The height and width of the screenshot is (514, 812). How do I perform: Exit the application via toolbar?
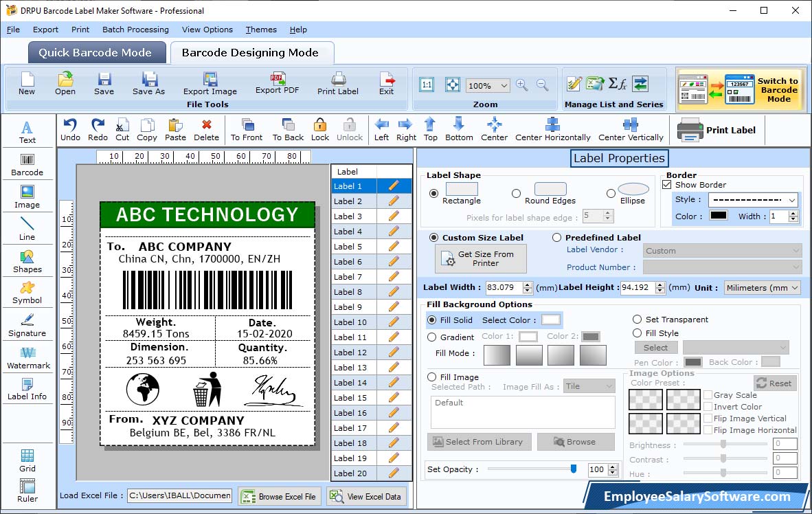[x=386, y=83]
